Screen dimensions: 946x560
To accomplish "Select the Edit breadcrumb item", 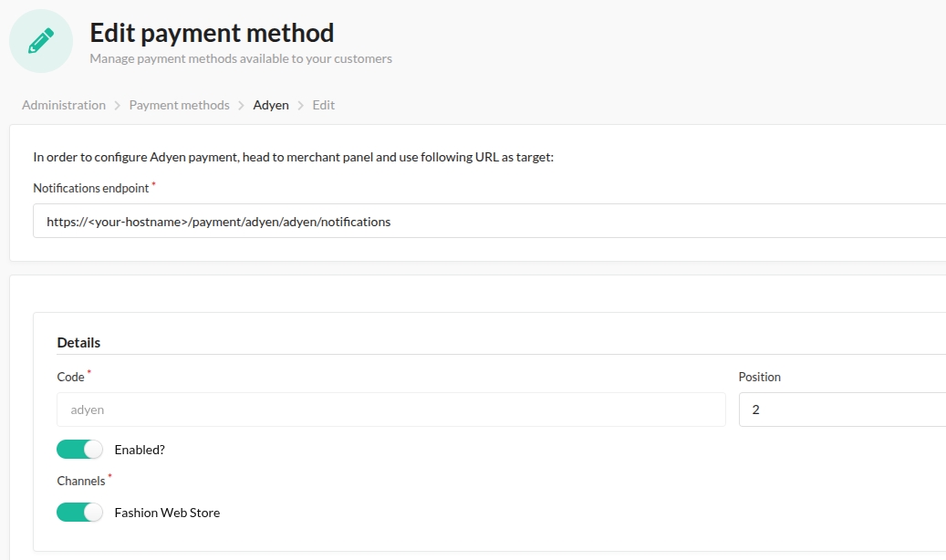I will click(x=324, y=106).
